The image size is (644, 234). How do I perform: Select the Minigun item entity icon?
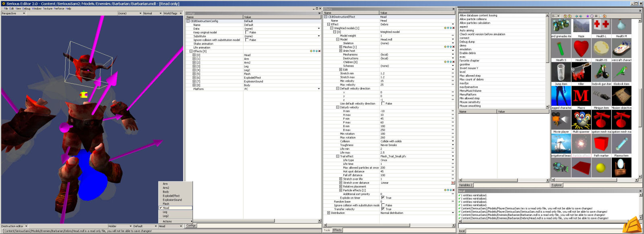(601, 96)
